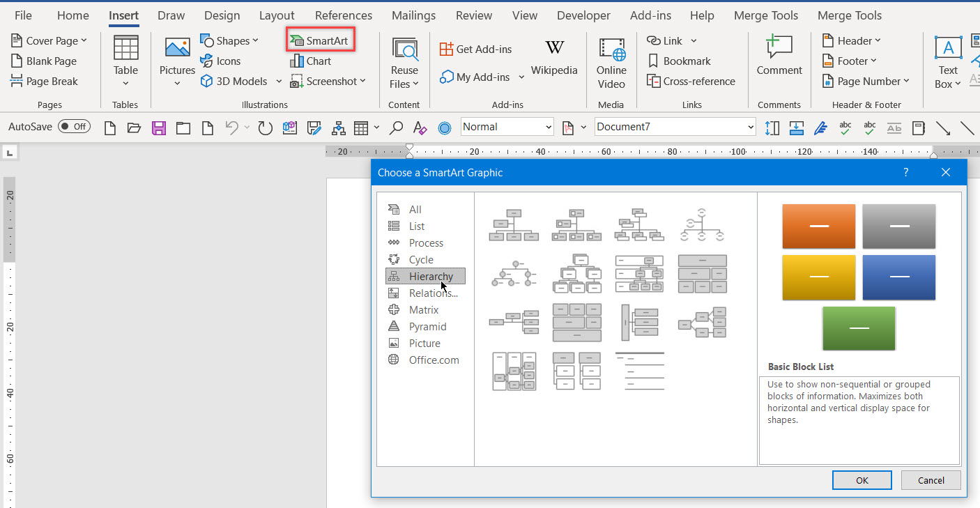Screen dimensions: 980x508
Task: Open Get Add-ins store
Action: click(x=476, y=49)
